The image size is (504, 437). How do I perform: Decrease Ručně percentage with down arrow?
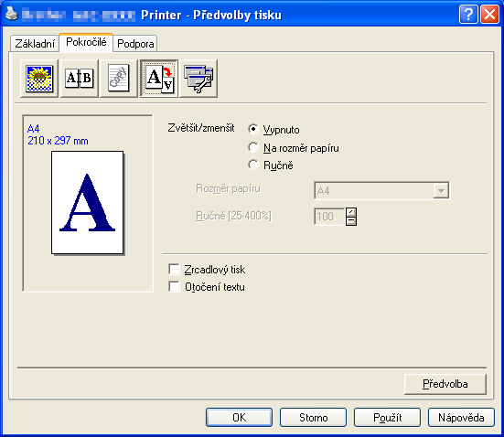351,221
